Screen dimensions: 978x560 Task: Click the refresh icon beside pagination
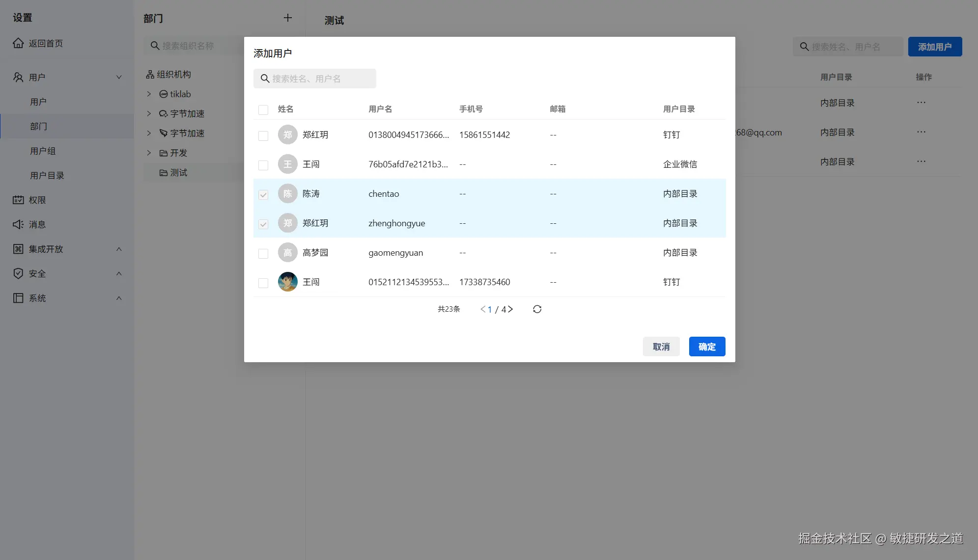pos(537,309)
